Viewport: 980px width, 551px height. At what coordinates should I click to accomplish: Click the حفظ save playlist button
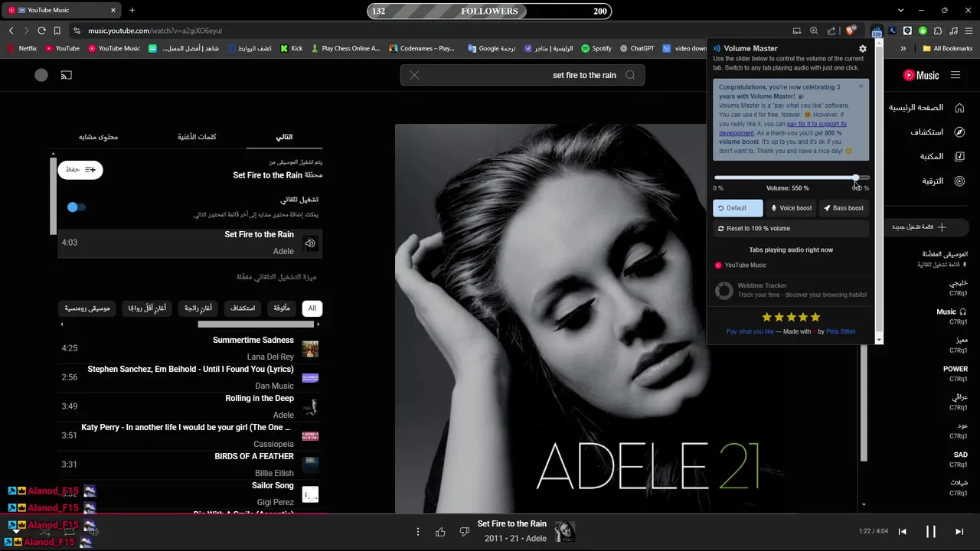[x=80, y=169]
